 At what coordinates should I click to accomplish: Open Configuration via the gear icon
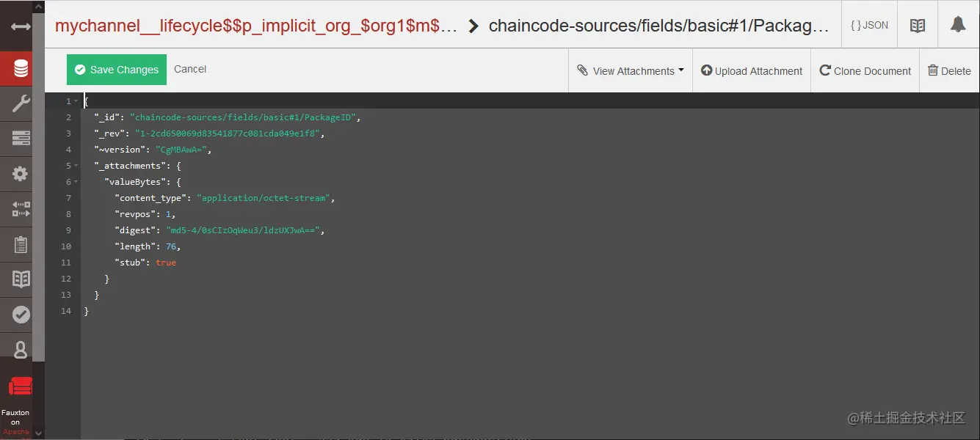point(21,174)
